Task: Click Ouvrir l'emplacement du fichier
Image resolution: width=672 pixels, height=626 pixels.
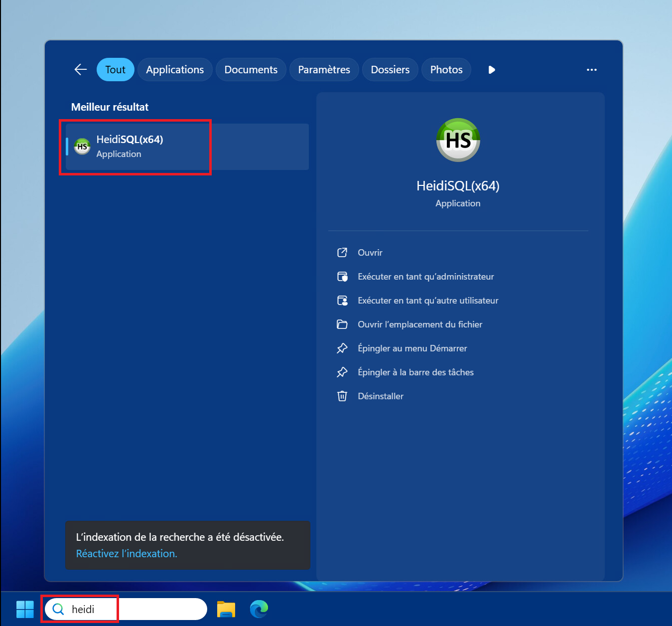Action: tap(419, 324)
